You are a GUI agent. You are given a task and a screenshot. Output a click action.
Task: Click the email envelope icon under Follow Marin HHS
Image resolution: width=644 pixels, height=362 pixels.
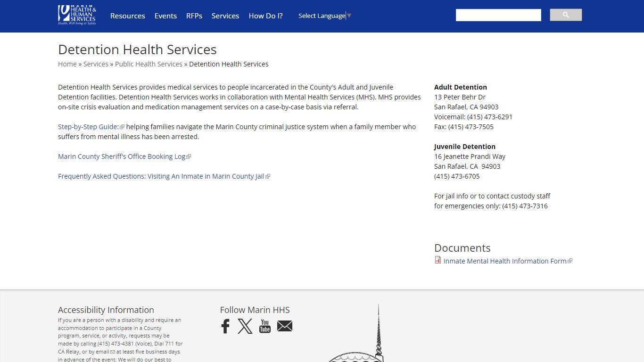pyautogui.click(x=285, y=326)
